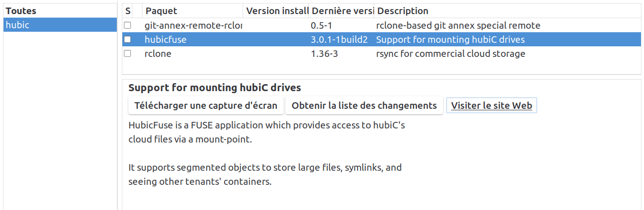This screenshot has width=644, height=210.
Task: Click rclone version 1.36-3 cell
Action: coord(324,53)
